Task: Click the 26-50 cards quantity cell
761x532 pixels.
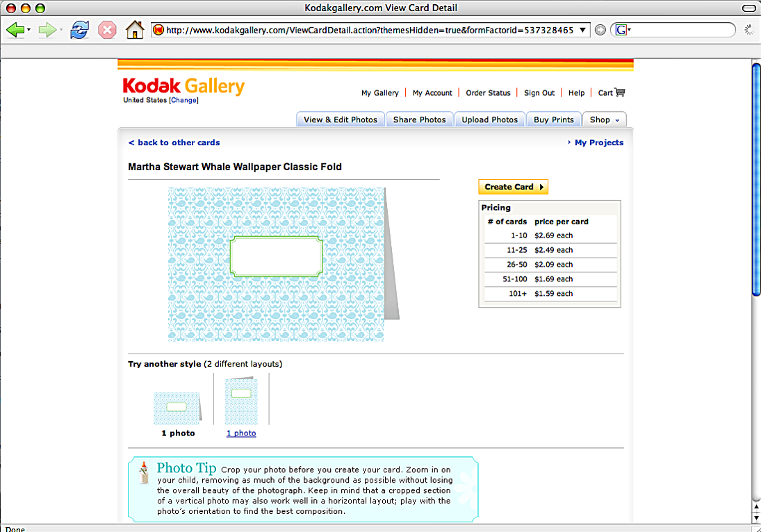Action: point(516,265)
